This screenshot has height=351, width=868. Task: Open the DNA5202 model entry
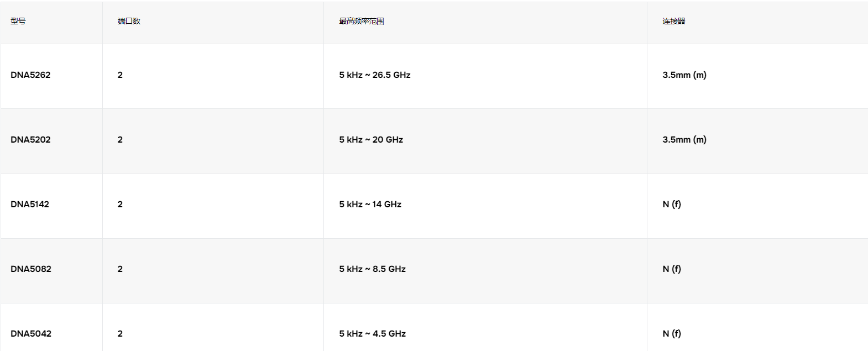pos(30,140)
